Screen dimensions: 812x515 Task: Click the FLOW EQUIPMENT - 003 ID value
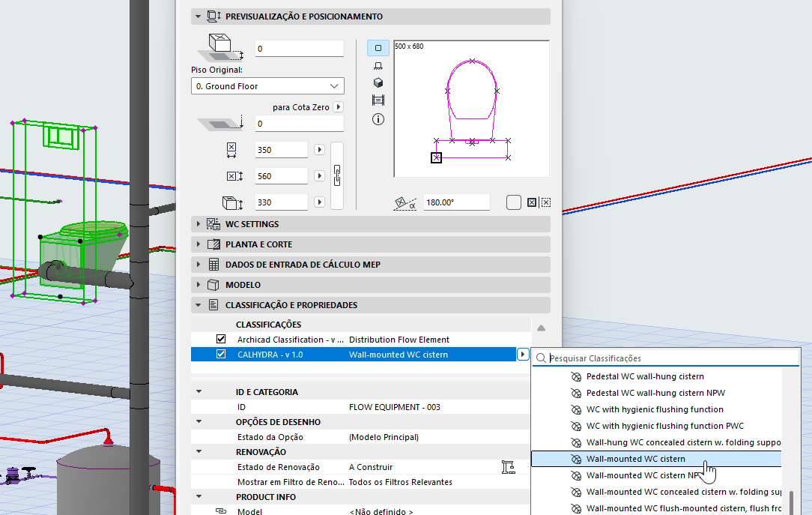(395, 407)
